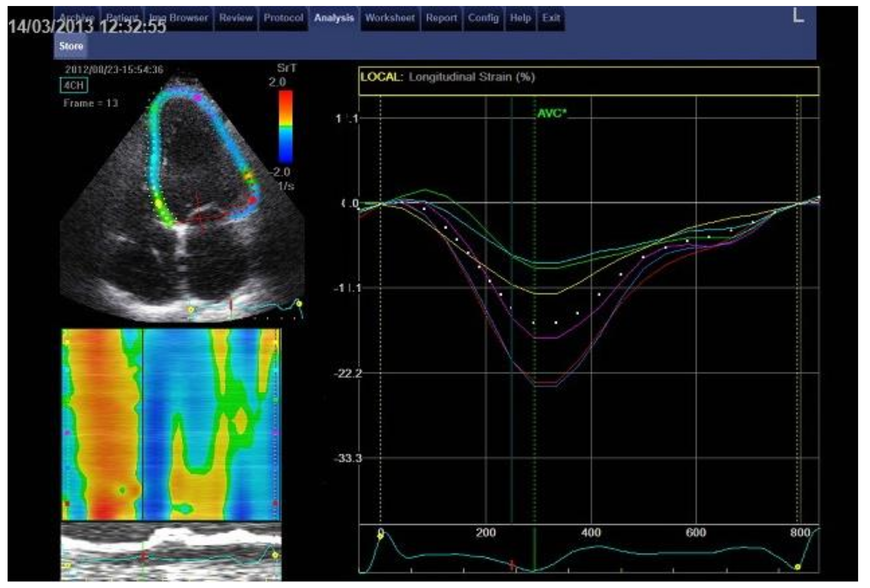The height and width of the screenshot is (588, 870).
Task: Click the curved M-mode strain color map
Action: [x=171, y=425]
